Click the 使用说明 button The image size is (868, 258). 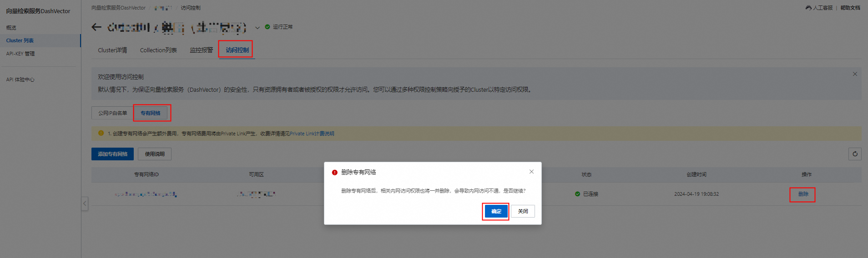[x=155, y=154]
